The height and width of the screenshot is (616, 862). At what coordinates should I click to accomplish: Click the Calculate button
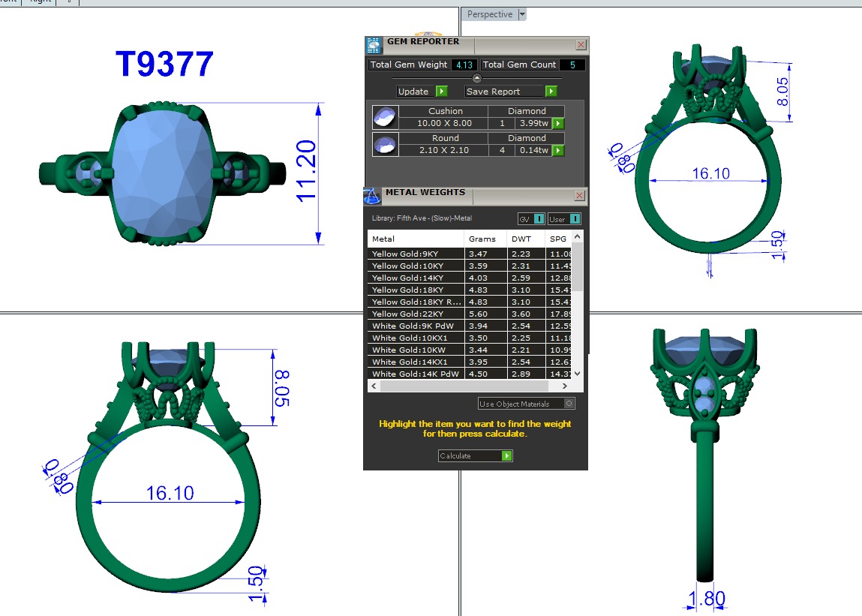click(476, 455)
